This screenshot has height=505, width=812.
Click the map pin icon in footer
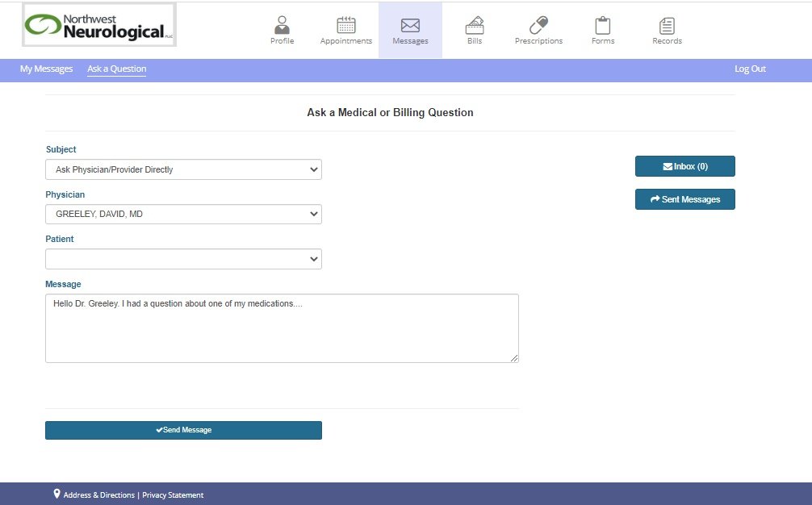(57, 494)
